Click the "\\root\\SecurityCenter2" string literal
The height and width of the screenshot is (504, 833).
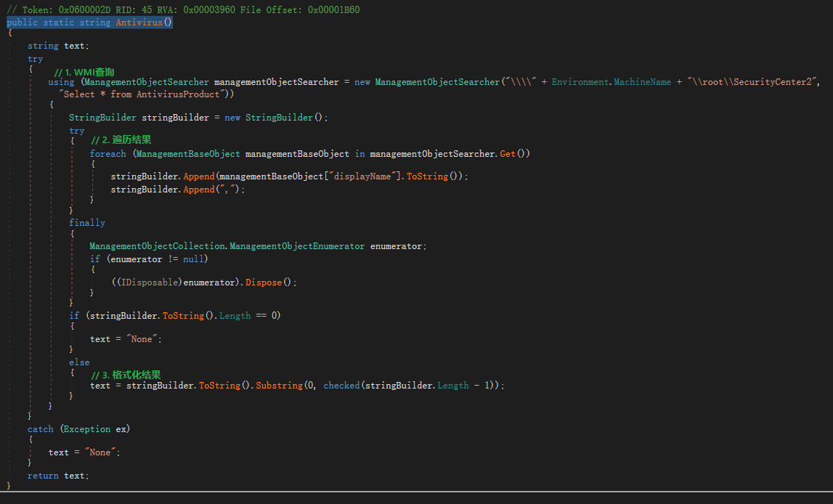coord(752,82)
